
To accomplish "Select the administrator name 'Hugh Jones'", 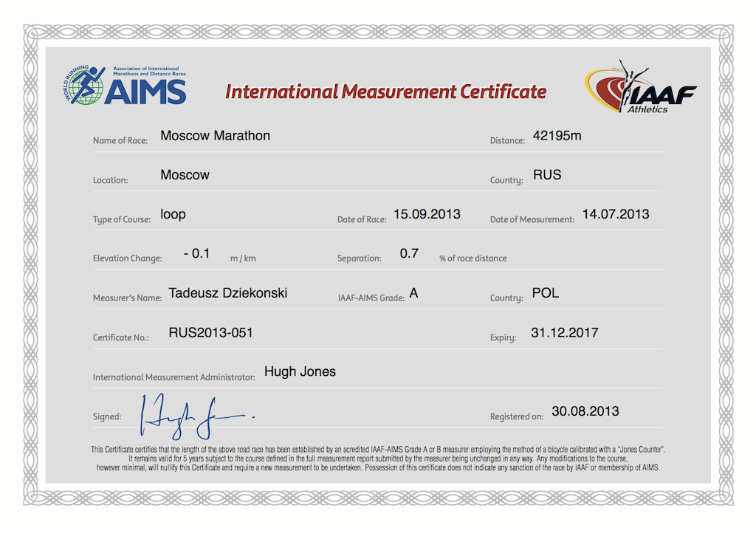I will pos(300,371).
